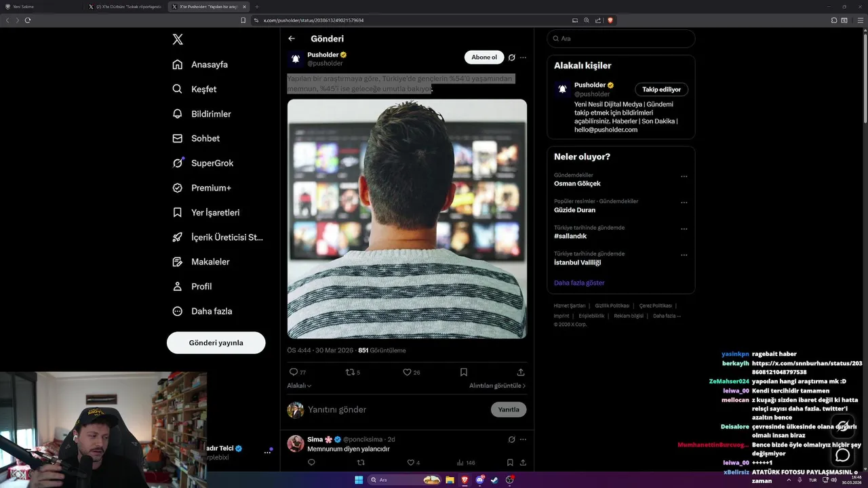Open Premium+ page
This screenshot has width=868, height=488.
tap(202, 188)
